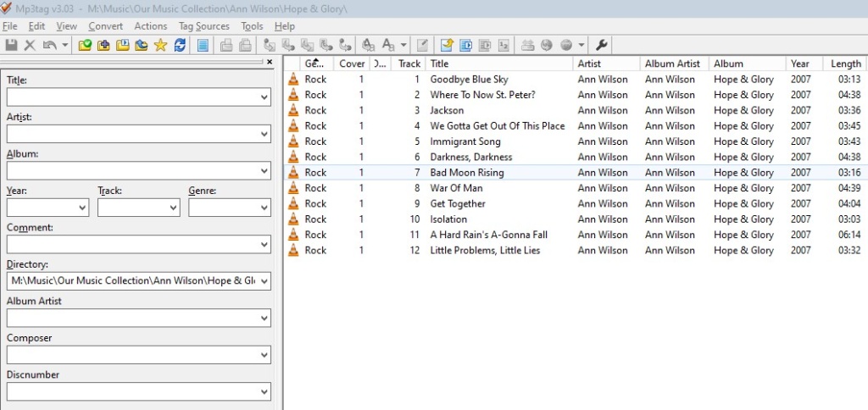The height and width of the screenshot is (410, 868).
Task: Open the Help menu
Action: click(285, 26)
